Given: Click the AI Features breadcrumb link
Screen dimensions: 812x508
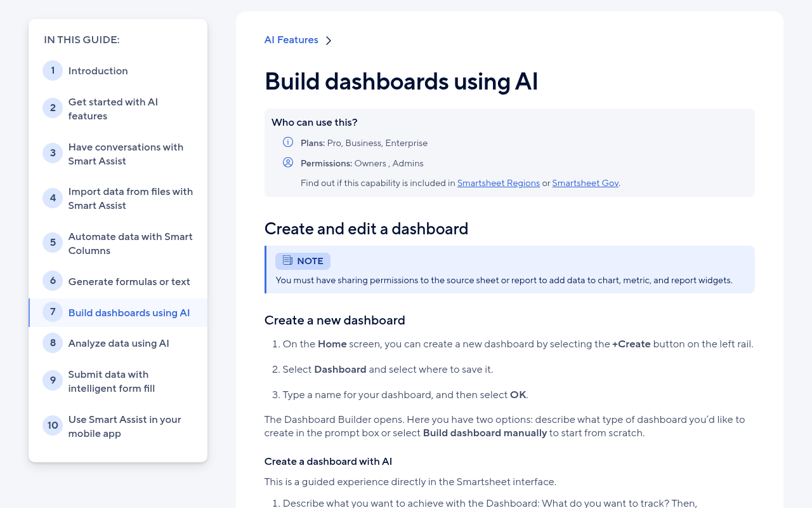Looking at the screenshot, I should (x=291, y=40).
